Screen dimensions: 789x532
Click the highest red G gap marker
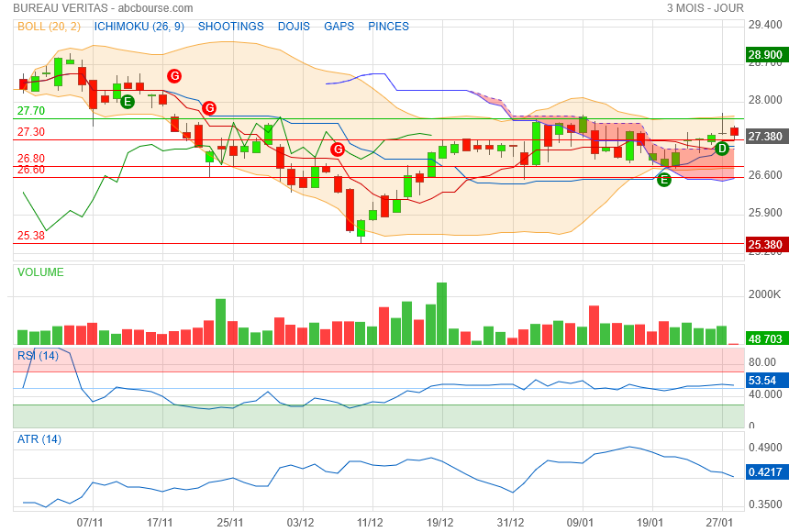tap(174, 76)
